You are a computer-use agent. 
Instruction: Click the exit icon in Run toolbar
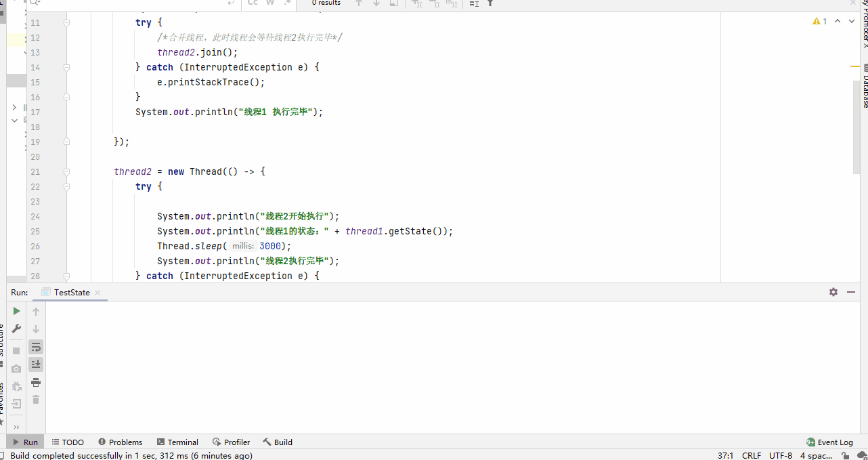(x=17, y=404)
